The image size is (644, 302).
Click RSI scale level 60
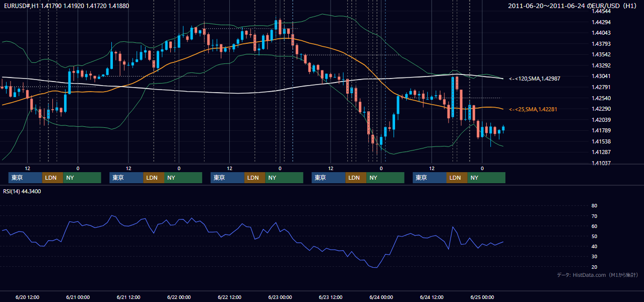(594, 226)
